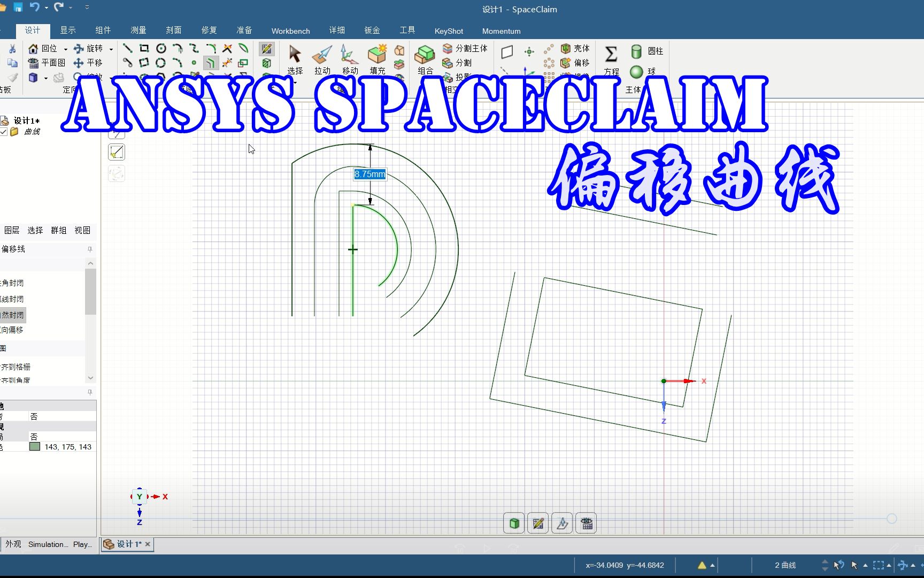The height and width of the screenshot is (578, 924).
Task: Toggle the snap to grid option
Action: point(16,367)
